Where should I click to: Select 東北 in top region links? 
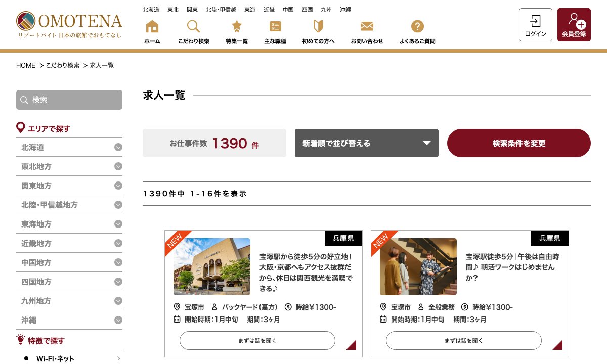[173, 10]
